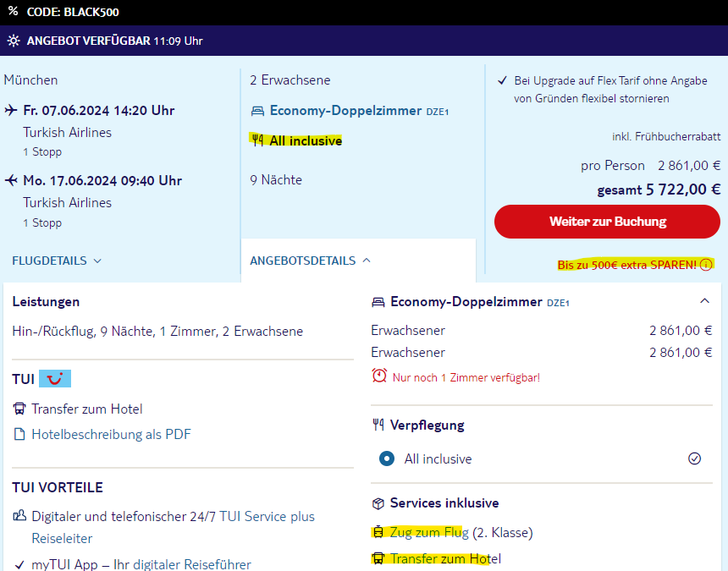This screenshot has height=571, width=728.
Task: Click the PDF document icon
Action: coord(19,434)
